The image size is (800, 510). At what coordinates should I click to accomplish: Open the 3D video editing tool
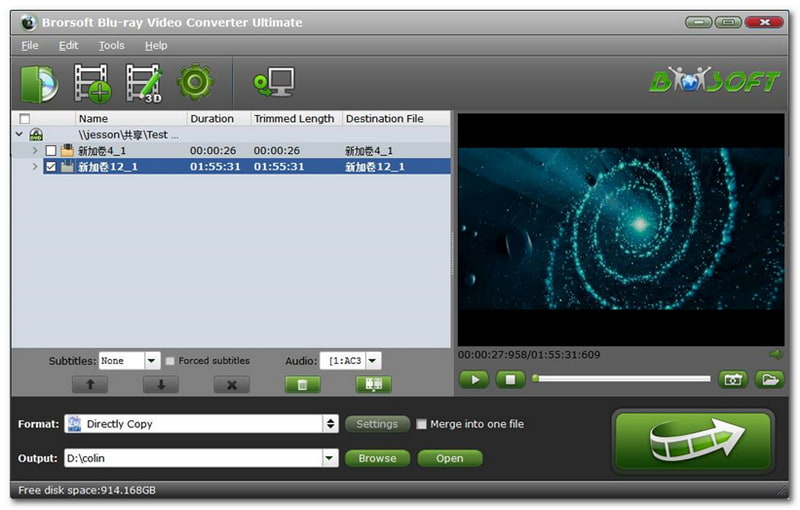[143, 82]
